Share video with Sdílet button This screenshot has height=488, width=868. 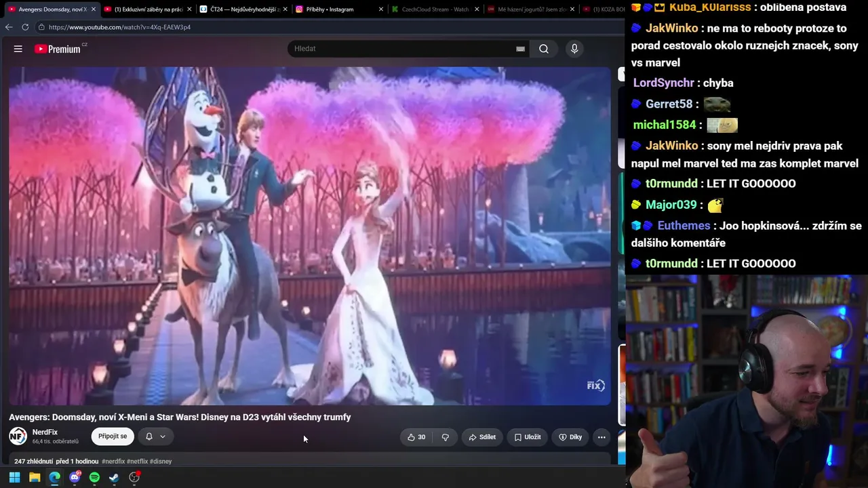482,437
